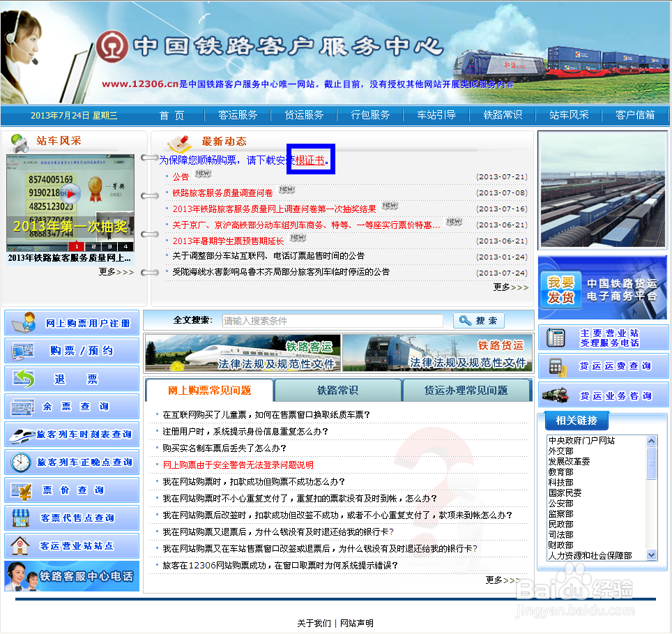Open 行包服务 navigation menu
672x634 pixels.
(370, 115)
